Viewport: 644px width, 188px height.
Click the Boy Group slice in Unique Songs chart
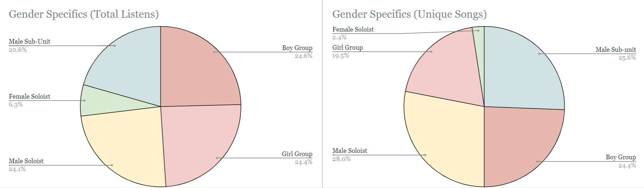click(522, 145)
